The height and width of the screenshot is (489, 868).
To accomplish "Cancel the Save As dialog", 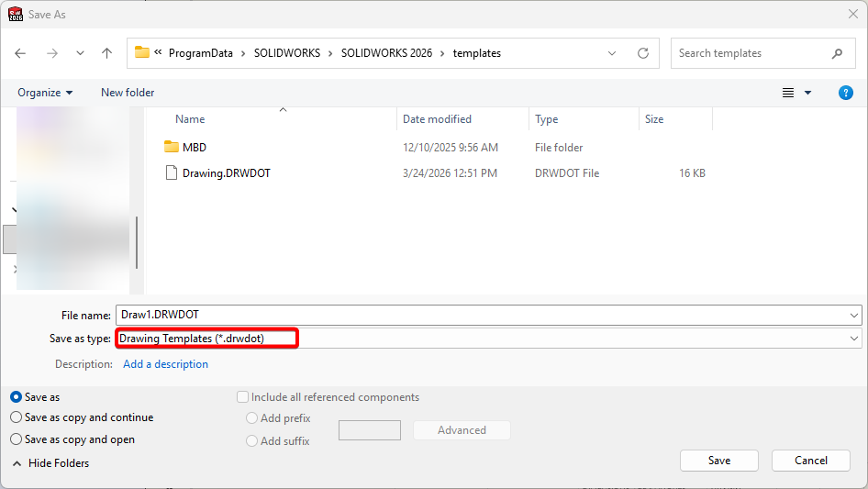I will coord(811,461).
